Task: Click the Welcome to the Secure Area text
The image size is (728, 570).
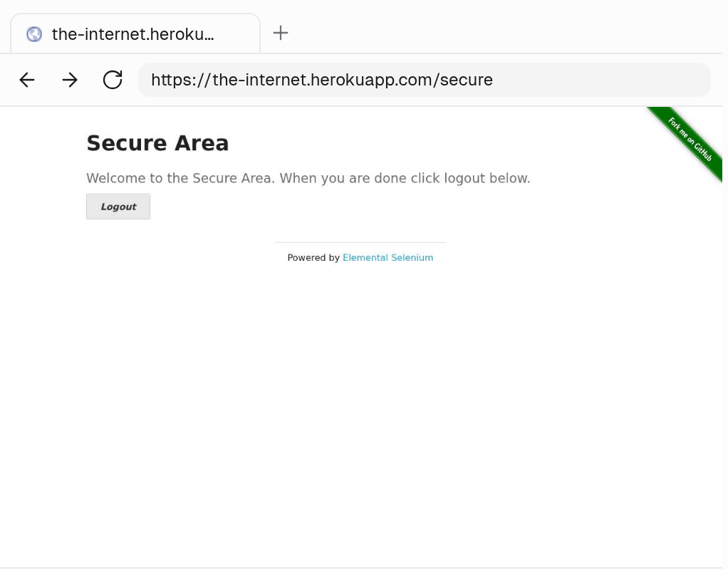Action: 308,178
